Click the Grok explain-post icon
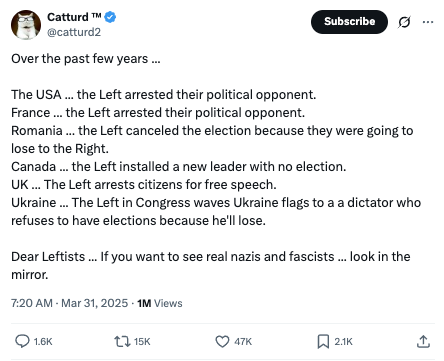444x361 pixels. (x=404, y=22)
